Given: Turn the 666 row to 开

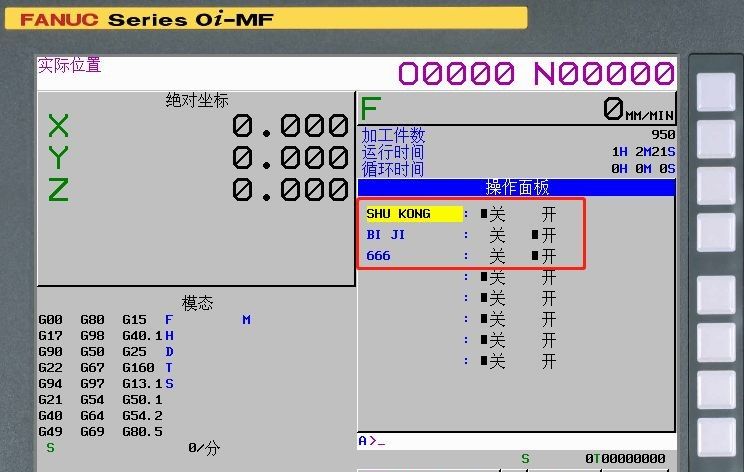Looking at the screenshot, I should pos(549,256).
